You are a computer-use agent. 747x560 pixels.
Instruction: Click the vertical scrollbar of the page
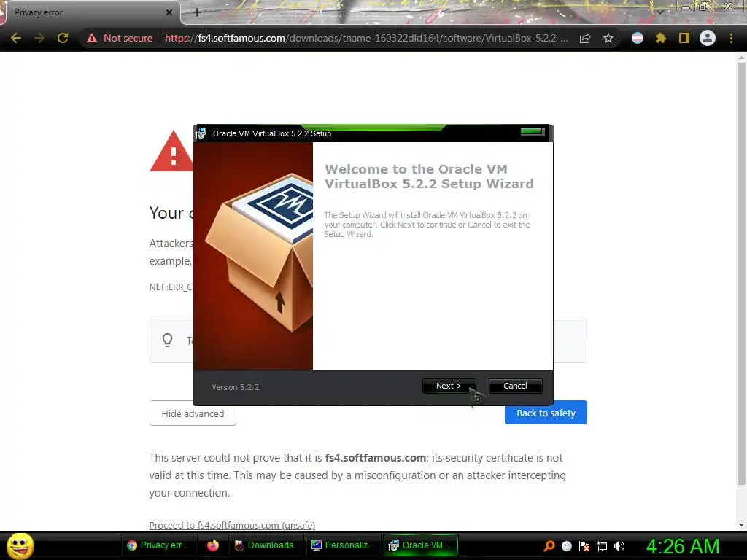pyautogui.click(x=741, y=274)
